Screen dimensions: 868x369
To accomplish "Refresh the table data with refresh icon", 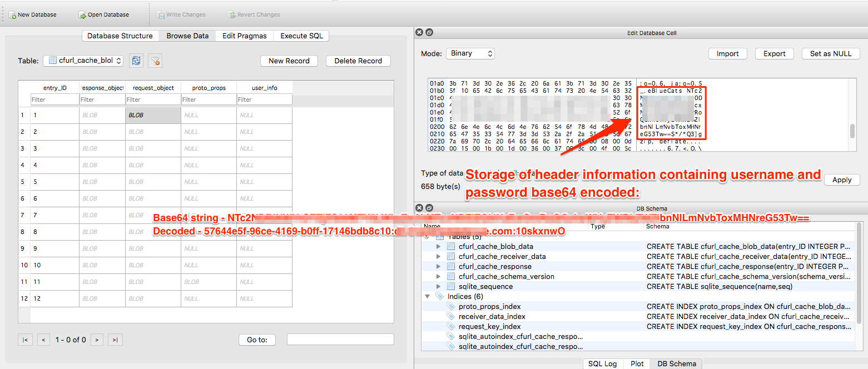I will tap(136, 61).
